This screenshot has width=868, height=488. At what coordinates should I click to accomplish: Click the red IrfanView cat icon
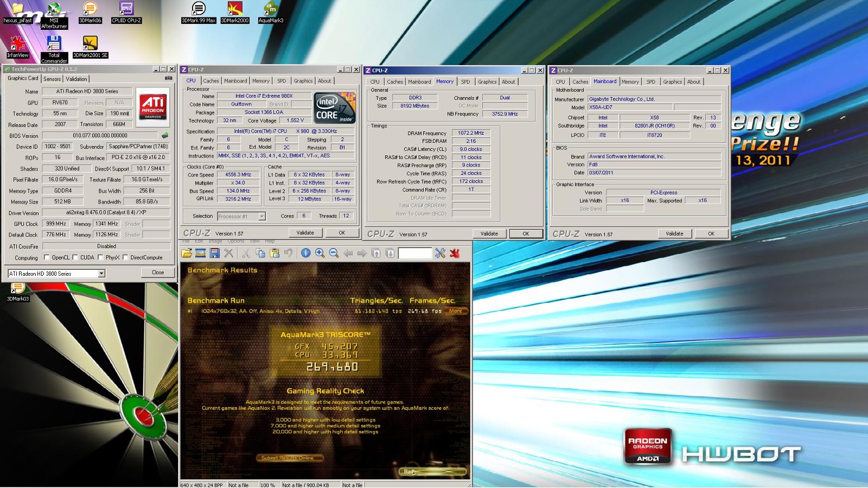click(455, 253)
